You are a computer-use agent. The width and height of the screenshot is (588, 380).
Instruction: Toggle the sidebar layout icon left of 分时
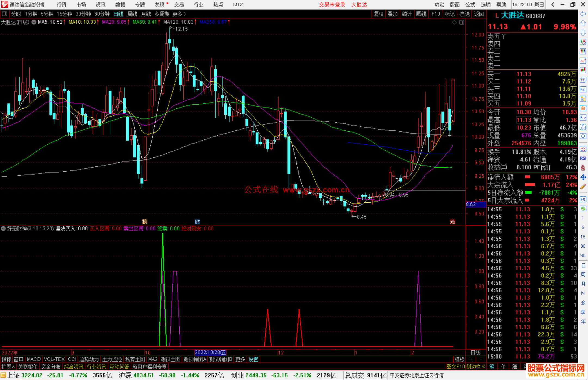[4, 14]
